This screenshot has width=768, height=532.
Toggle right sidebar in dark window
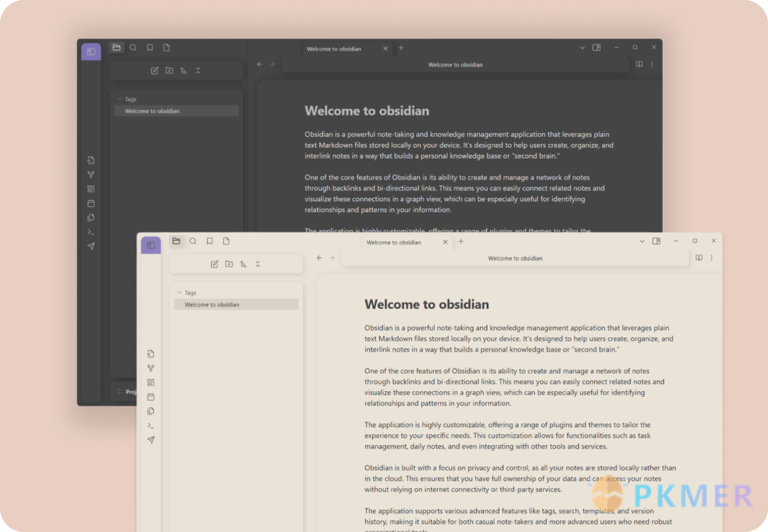pyautogui.click(x=597, y=48)
